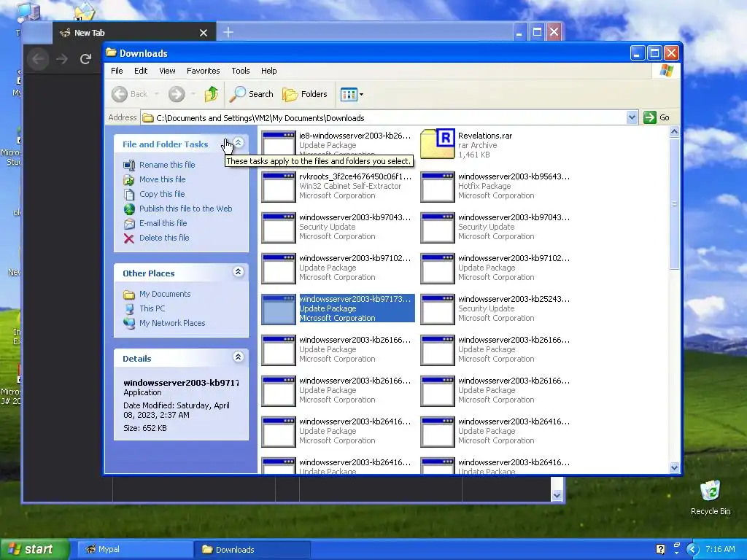
Task: Click Move this file
Action: tap(163, 179)
